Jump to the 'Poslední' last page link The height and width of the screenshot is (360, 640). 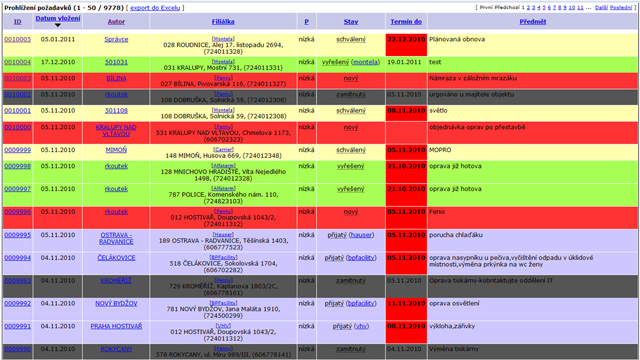pyautogui.click(x=620, y=8)
